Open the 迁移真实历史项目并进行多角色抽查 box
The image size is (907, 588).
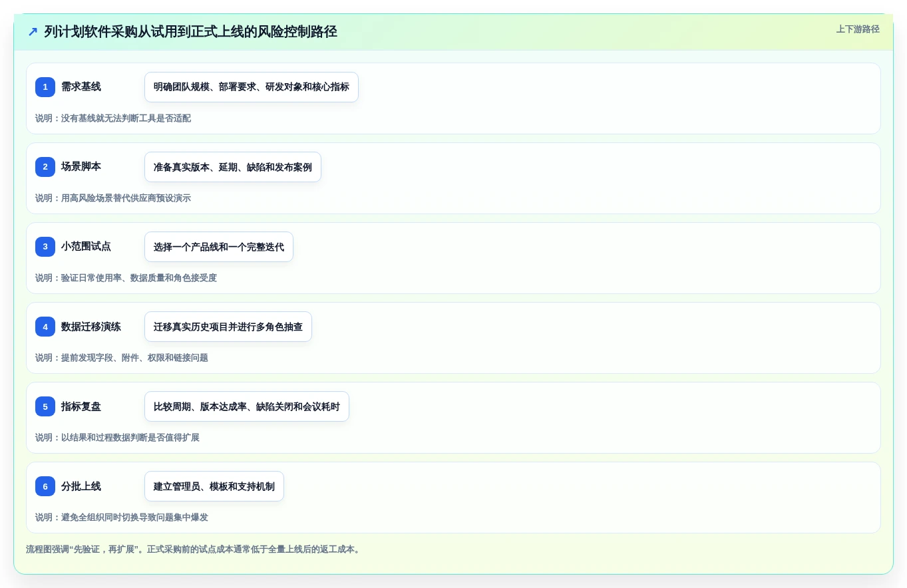[x=228, y=327]
